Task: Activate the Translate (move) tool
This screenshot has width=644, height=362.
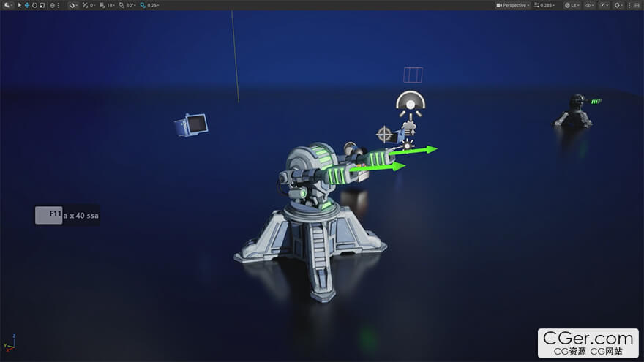Action: click(27, 5)
